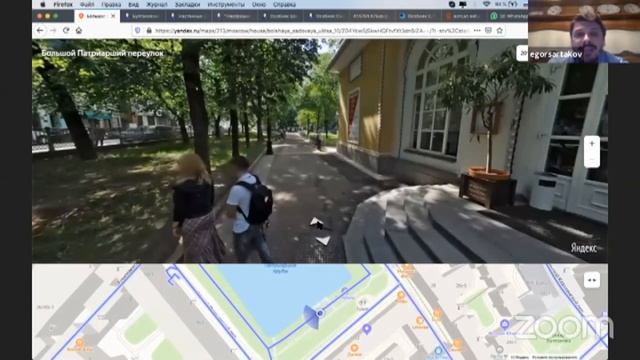Toggle reader view icon in address bar
640x360 pixels.
[x=488, y=31]
